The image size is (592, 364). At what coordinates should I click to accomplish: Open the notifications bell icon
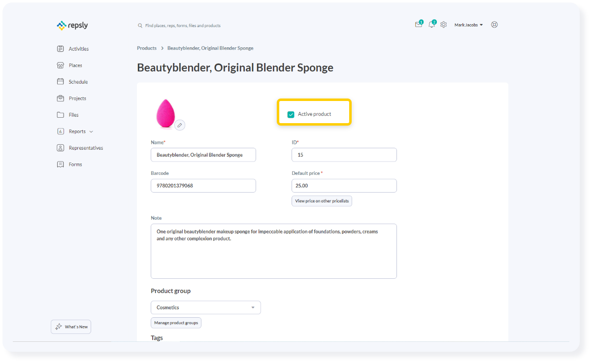pyautogui.click(x=432, y=25)
